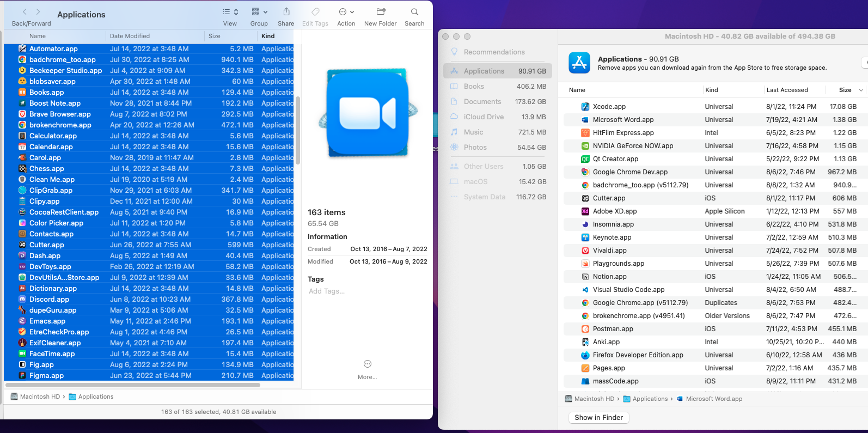Image resolution: width=868 pixels, height=433 pixels.
Task: Select Photos in Storage sidebar
Action: (x=498, y=147)
